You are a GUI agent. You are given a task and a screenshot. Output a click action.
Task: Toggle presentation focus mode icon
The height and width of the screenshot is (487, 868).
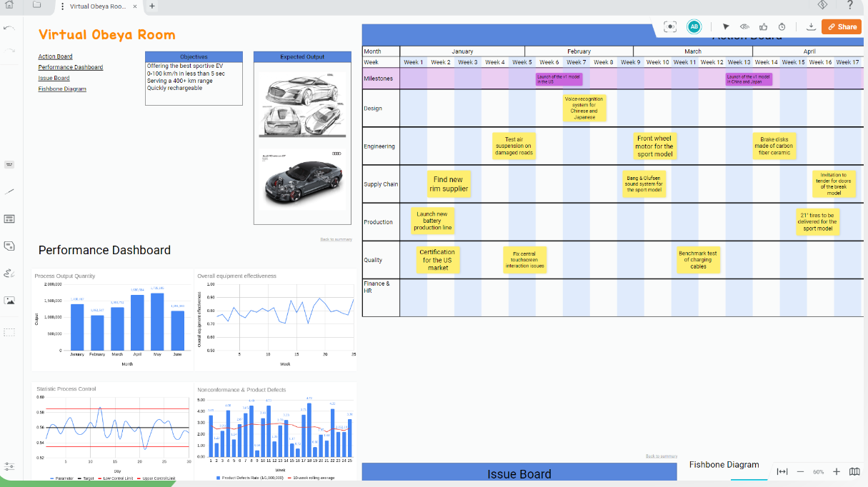[x=669, y=26]
